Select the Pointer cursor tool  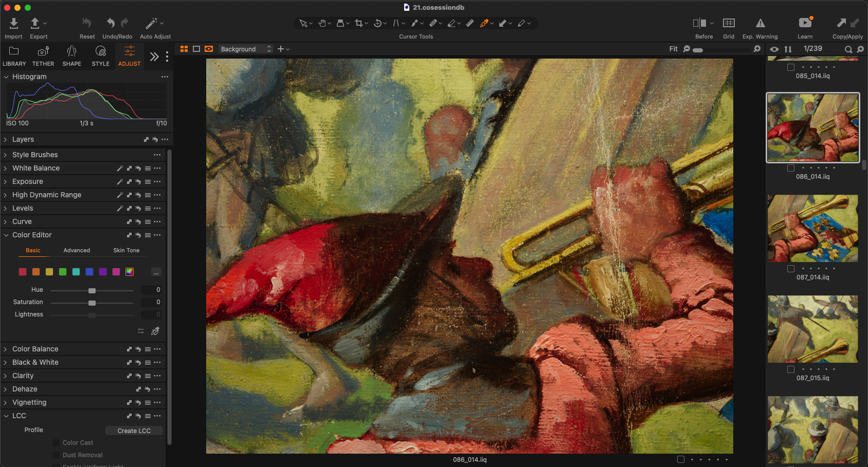[303, 23]
